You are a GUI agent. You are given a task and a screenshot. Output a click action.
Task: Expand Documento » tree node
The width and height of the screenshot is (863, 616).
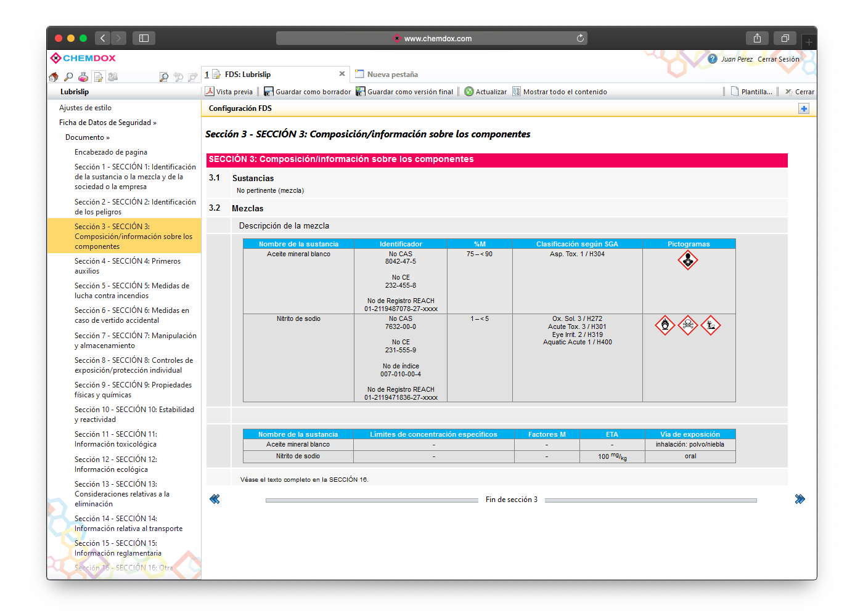[88, 137]
